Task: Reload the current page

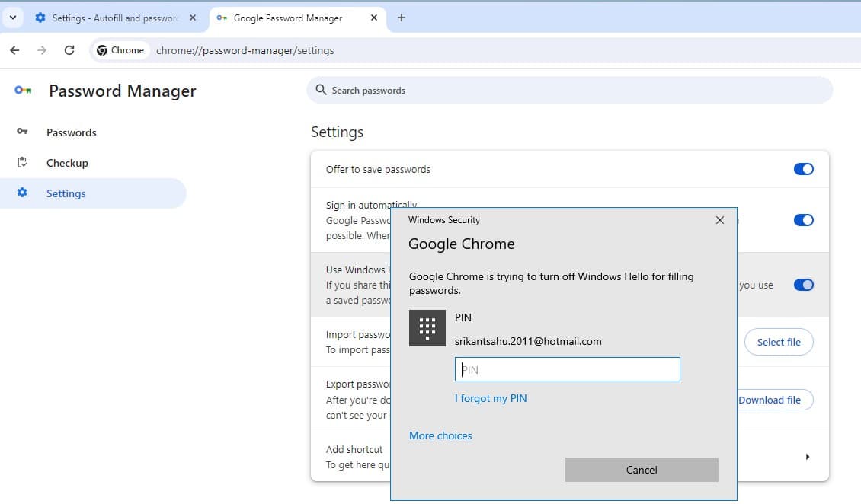Action: (69, 49)
